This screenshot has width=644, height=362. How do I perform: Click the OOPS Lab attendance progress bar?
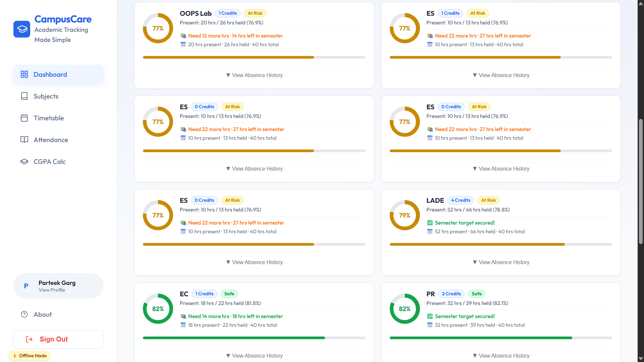(254, 57)
